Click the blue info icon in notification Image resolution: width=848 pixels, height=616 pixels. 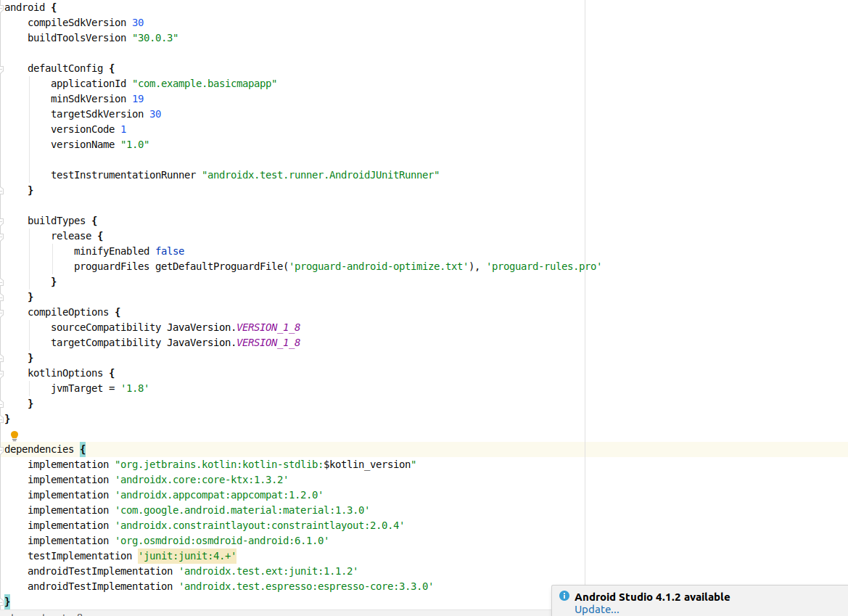(x=564, y=596)
